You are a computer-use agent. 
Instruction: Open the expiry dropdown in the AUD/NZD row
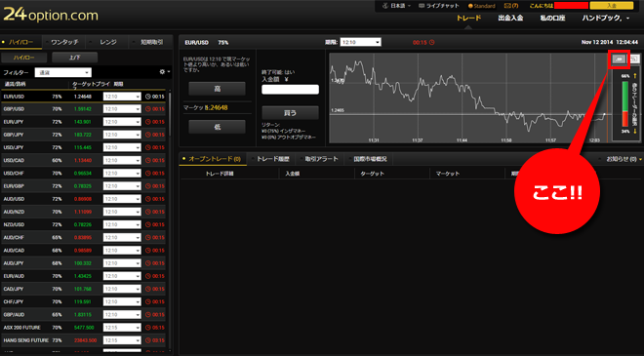(122, 212)
